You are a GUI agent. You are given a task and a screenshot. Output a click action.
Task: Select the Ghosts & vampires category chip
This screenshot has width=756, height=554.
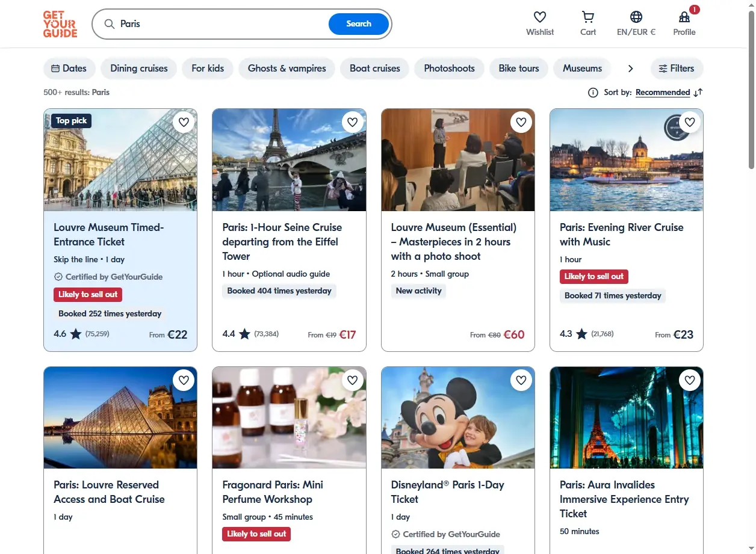click(287, 69)
